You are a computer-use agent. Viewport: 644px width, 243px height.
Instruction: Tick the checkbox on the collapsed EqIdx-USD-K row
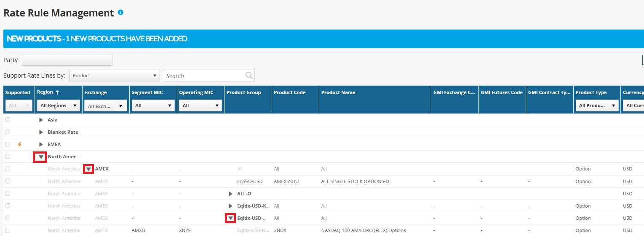coord(8,206)
